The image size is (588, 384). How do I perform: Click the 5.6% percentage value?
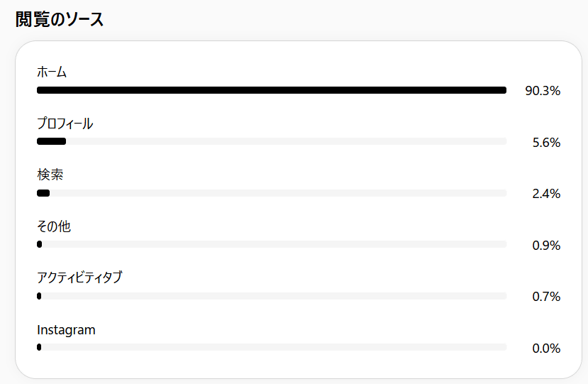(546, 143)
